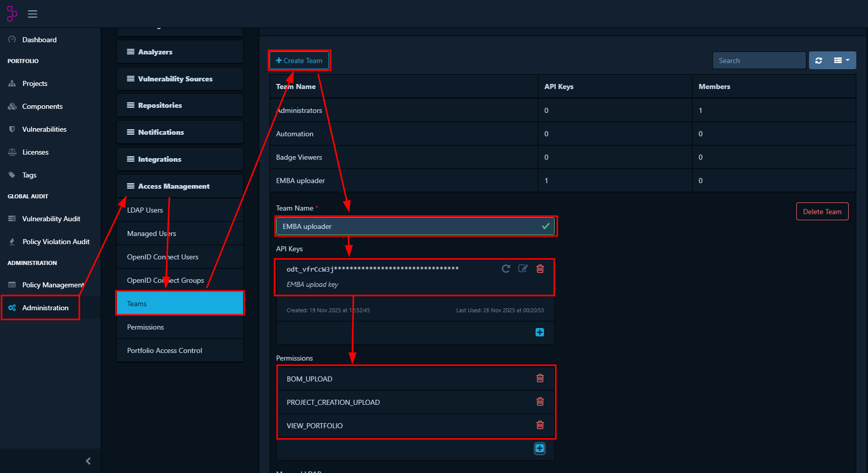The width and height of the screenshot is (868, 473).
Task: Open the table columns dropdown
Action: point(842,61)
